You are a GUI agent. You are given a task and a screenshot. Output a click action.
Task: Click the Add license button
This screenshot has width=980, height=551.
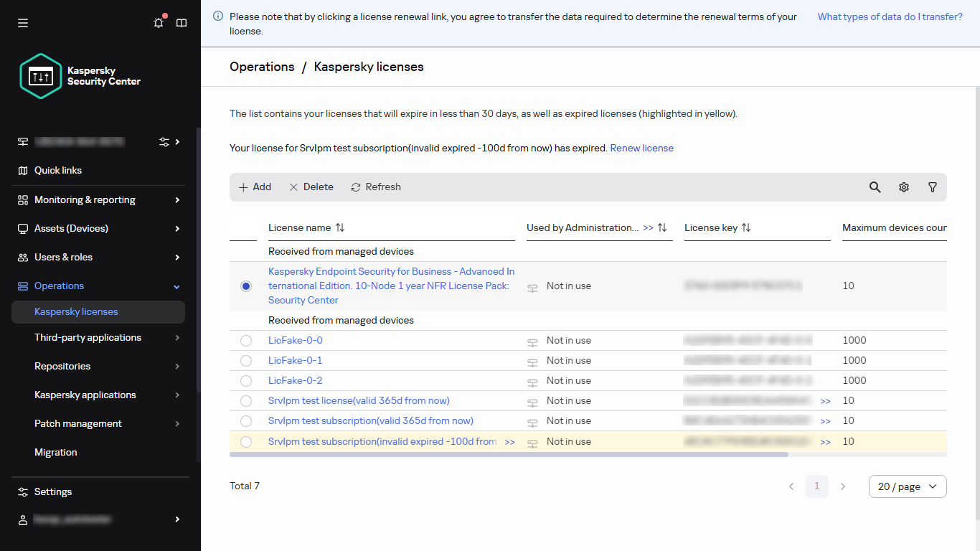(255, 187)
